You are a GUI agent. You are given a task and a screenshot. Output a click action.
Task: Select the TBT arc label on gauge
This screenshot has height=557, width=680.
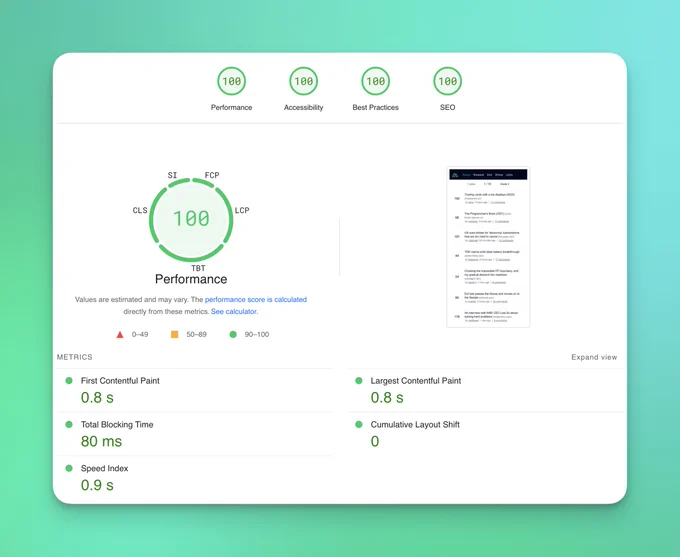pyautogui.click(x=198, y=268)
